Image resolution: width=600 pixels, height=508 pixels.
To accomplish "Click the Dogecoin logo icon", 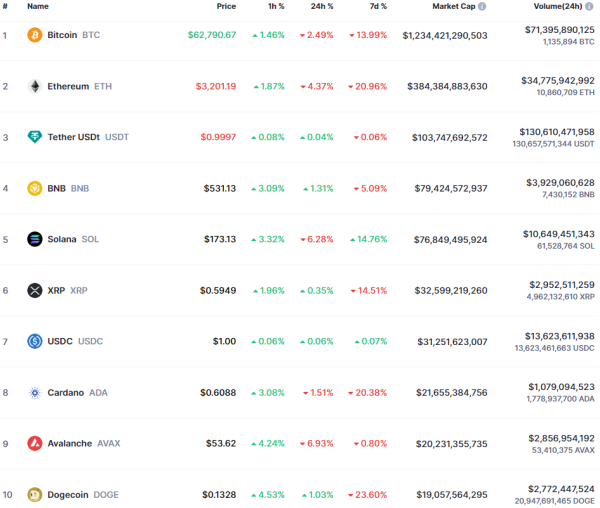I will 34,495.
